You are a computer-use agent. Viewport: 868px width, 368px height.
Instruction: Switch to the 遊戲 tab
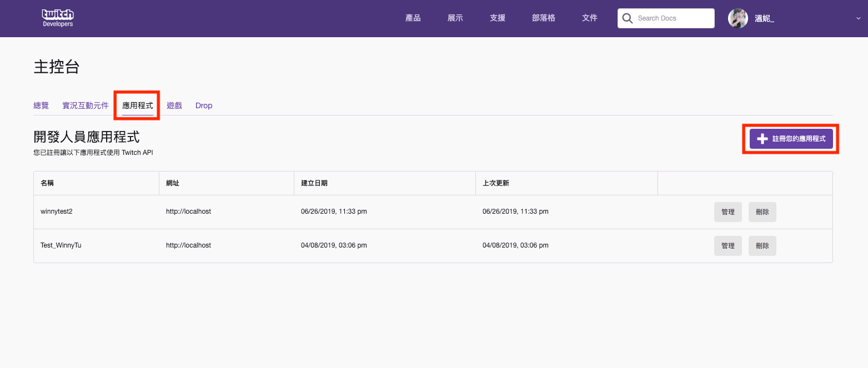pyautogui.click(x=174, y=105)
